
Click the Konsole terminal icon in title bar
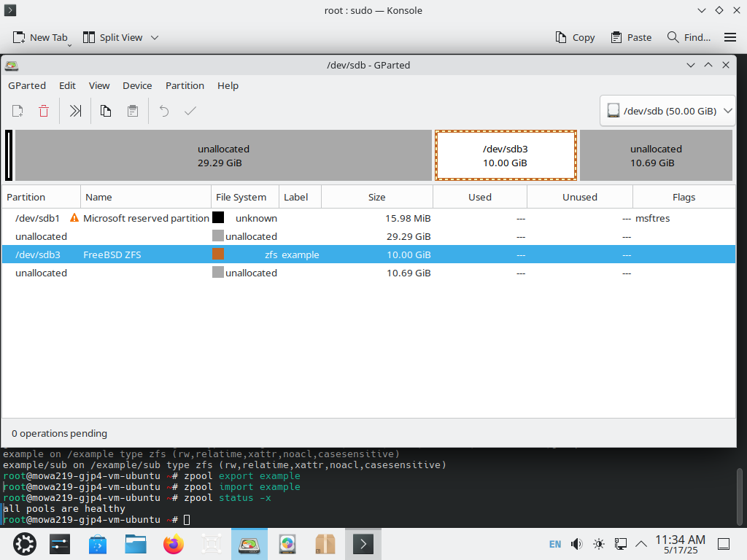tap(10, 10)
